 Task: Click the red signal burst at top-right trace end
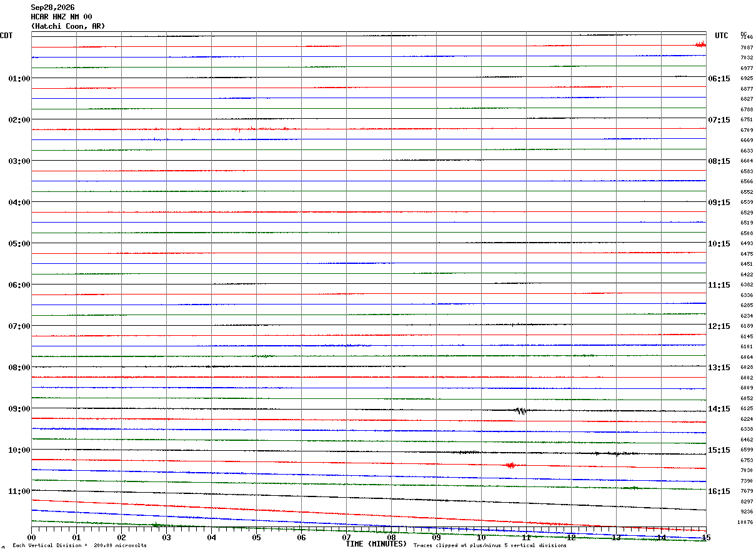[700, 44]
